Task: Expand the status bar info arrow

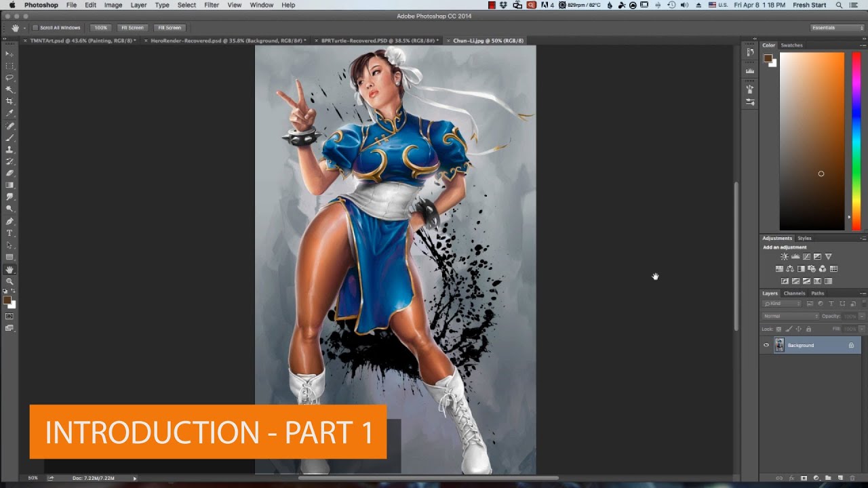Action: coord(135,479)
